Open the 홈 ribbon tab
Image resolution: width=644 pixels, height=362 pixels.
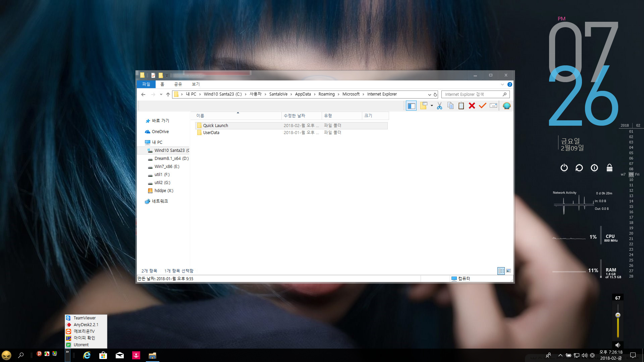[162, 84]
